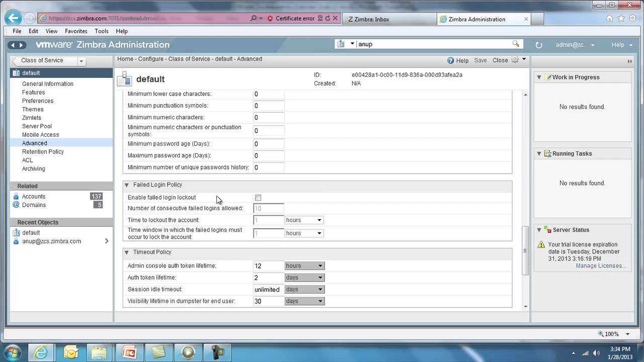Viewport: 644px width, 362px height.
Task: Open File Explorer from taskbar
Action: tap(100, 352)
